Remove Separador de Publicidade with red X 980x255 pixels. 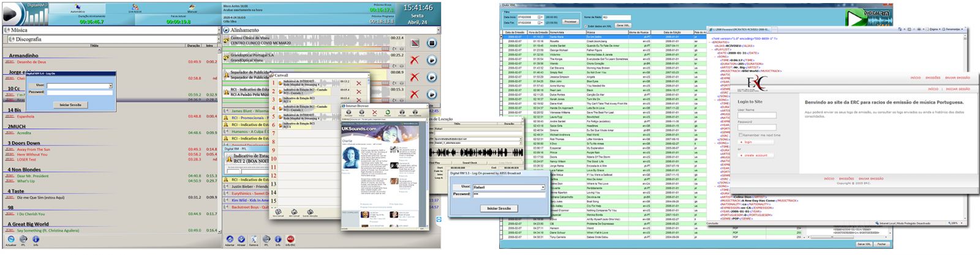415,77
